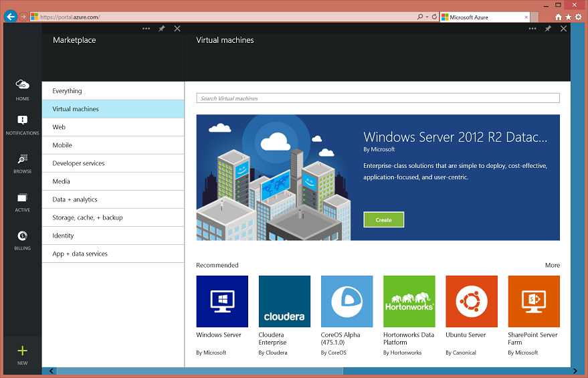This screenshot has width=588, height=378.
Task: Open the address bar dropdown arrow
Action: point(427,17)
